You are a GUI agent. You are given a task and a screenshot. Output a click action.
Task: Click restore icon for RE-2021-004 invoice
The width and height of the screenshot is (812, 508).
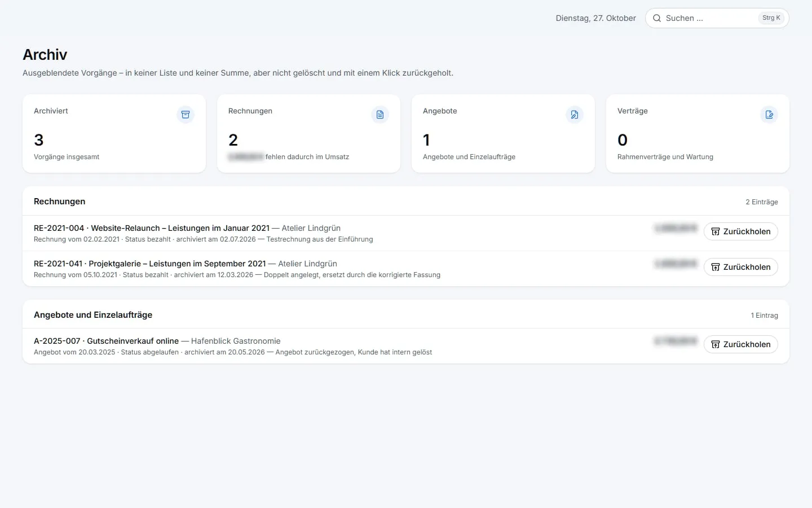716,231
